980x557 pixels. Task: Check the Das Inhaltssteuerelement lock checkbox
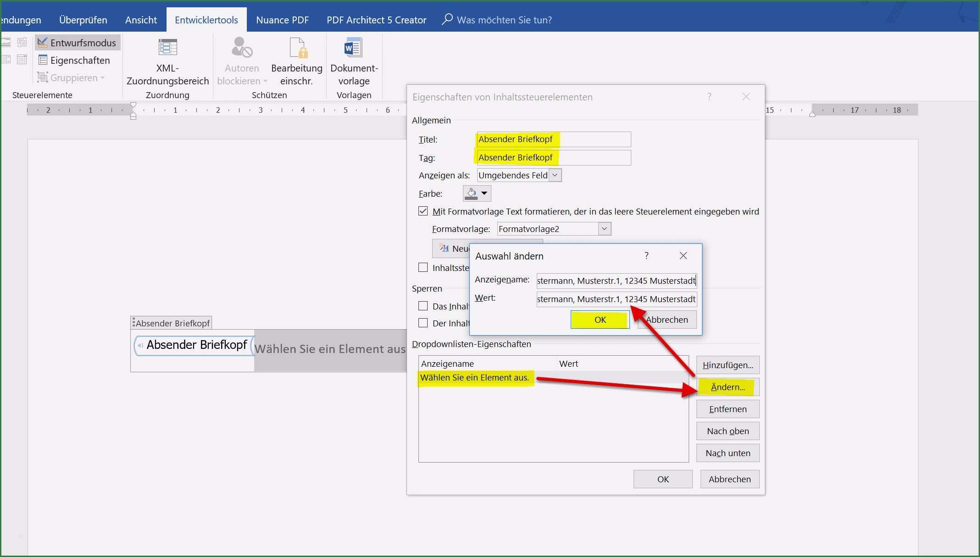423,306
